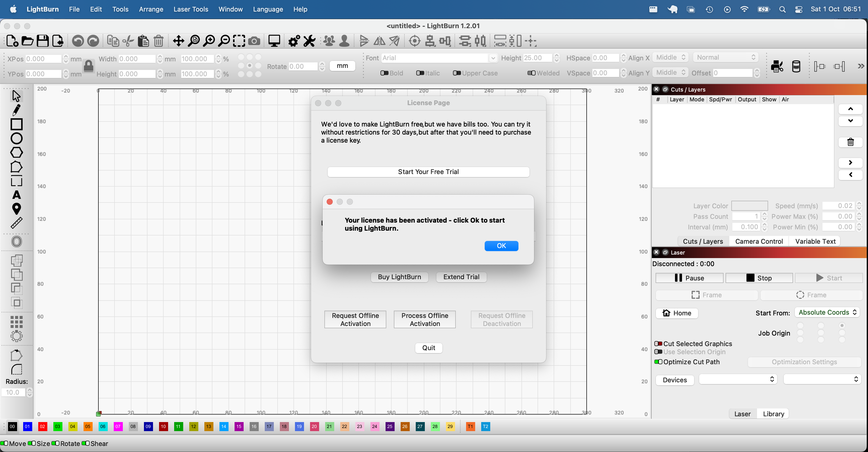Select the Pencil drawing tool
The height and width of the screenshot is (452, 868).
[17, 110]
